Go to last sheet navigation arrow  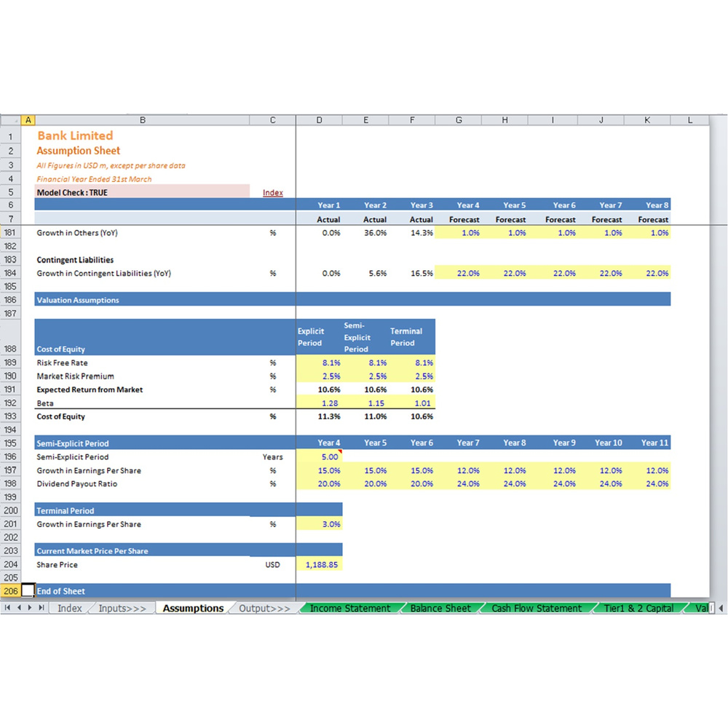tap(41, 608)
